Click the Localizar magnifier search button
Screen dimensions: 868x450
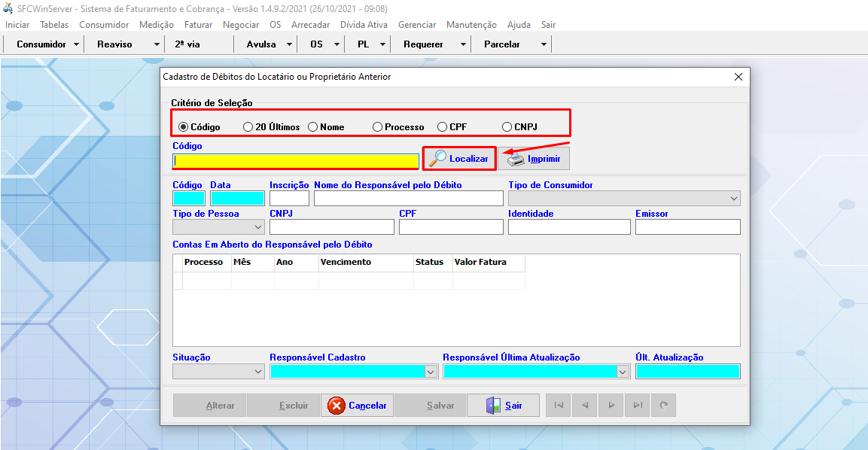tap(458, 159)
